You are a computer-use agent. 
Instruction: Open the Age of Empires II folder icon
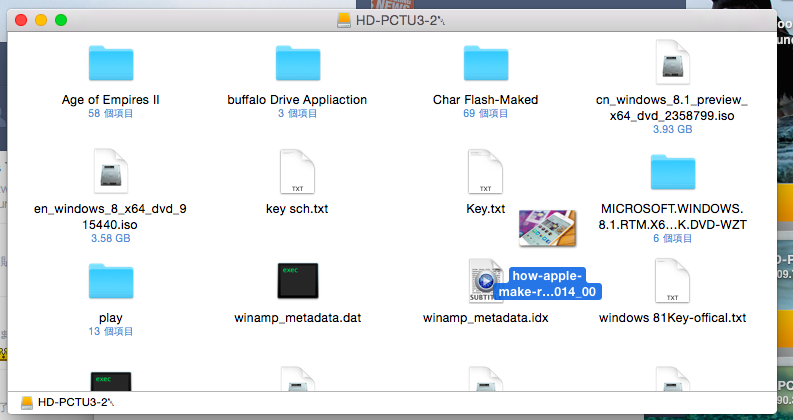[111, 63]
